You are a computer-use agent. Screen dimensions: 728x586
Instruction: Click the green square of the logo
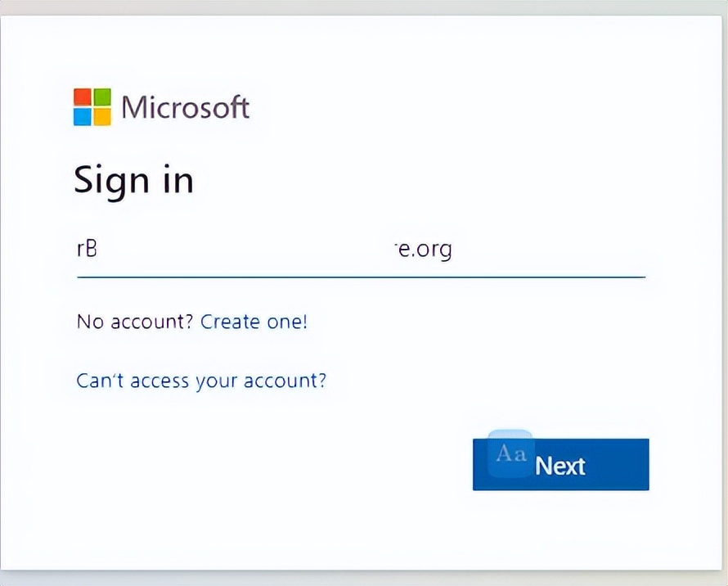point(103,97)
